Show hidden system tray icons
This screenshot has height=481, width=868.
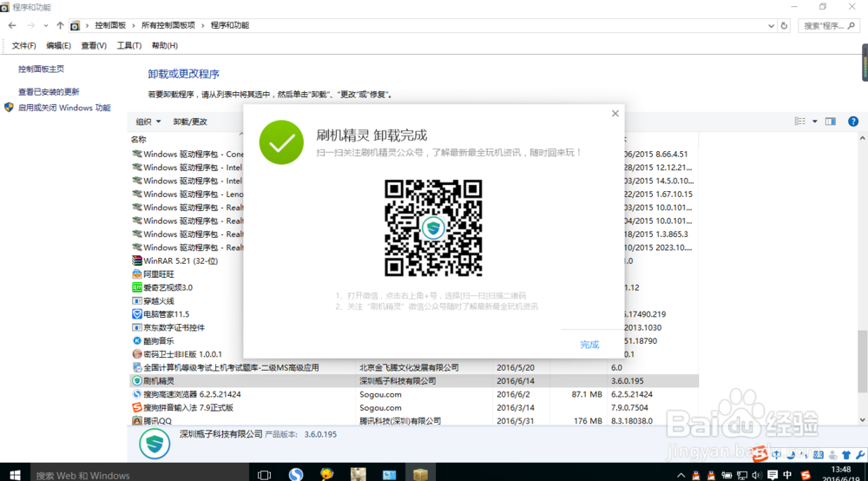[x=681, y=475]
